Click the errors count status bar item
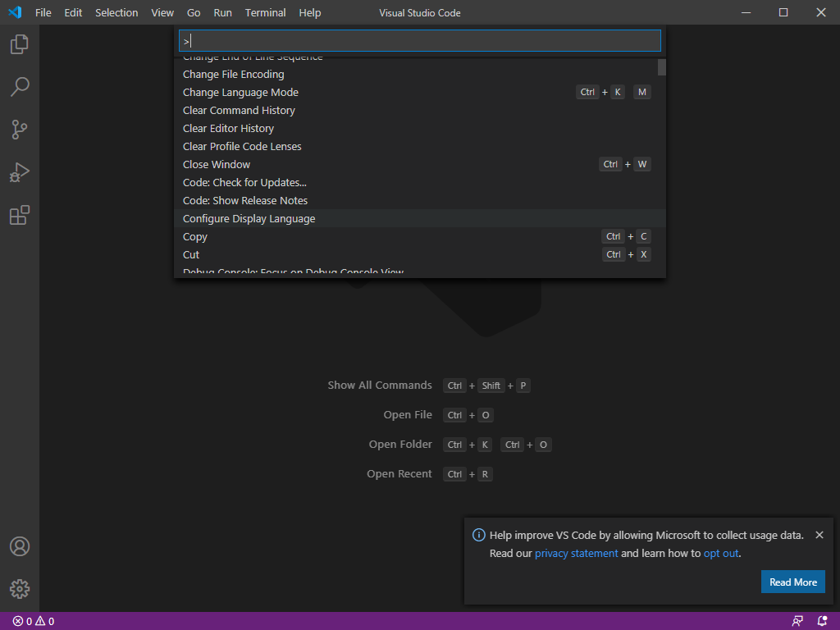The width and height of the screenshot is (840, 630). (22, 622)
